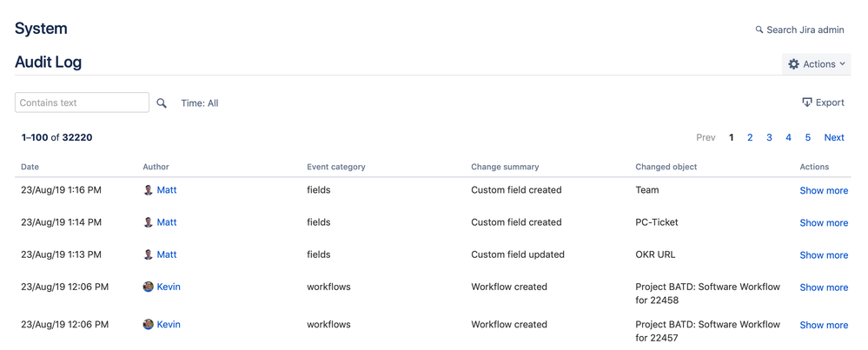Viewport: 868px width, 350px height.
Task: Click the Next pagination link
Action: point(834,137)
